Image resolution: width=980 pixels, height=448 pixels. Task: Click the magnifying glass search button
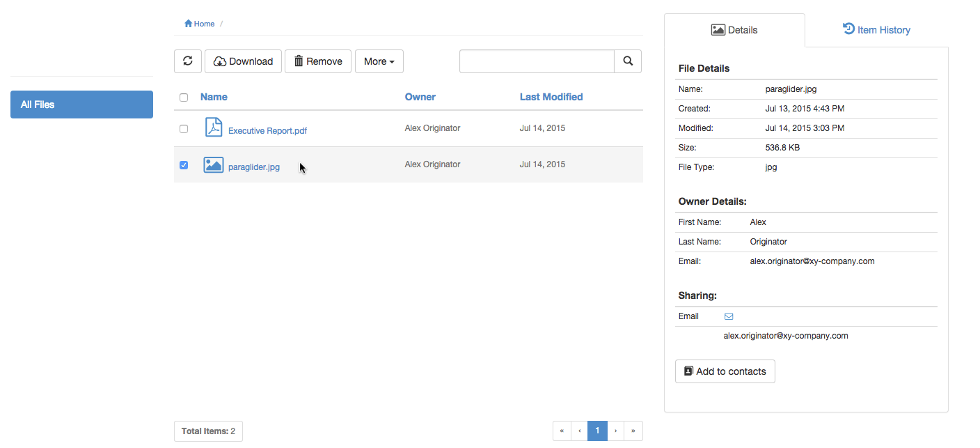pyautogui.click(x=628, y=61)
